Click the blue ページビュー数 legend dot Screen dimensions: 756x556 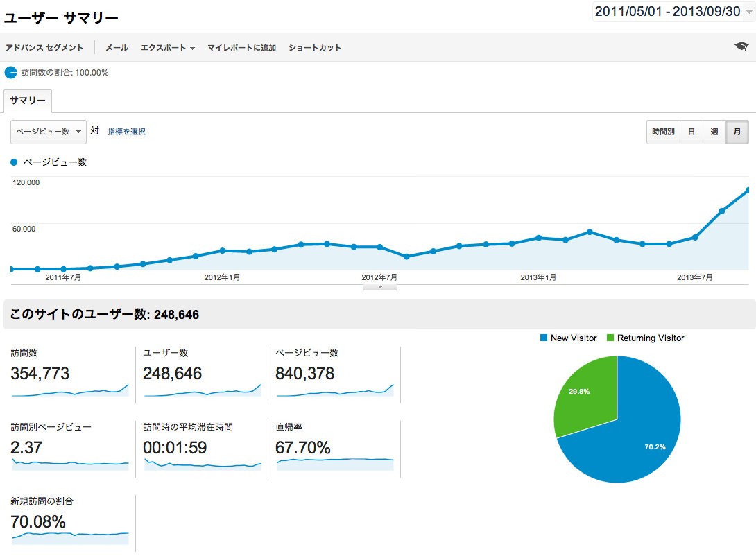(x=14, y=162)
